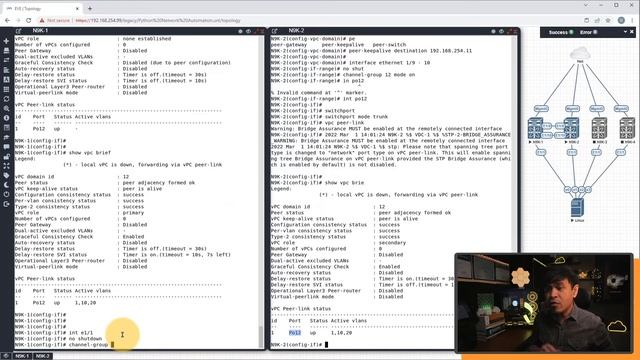Screen dimensions: 640x360
Task: Click the Net cloud in topology
Action: (580, 53)
